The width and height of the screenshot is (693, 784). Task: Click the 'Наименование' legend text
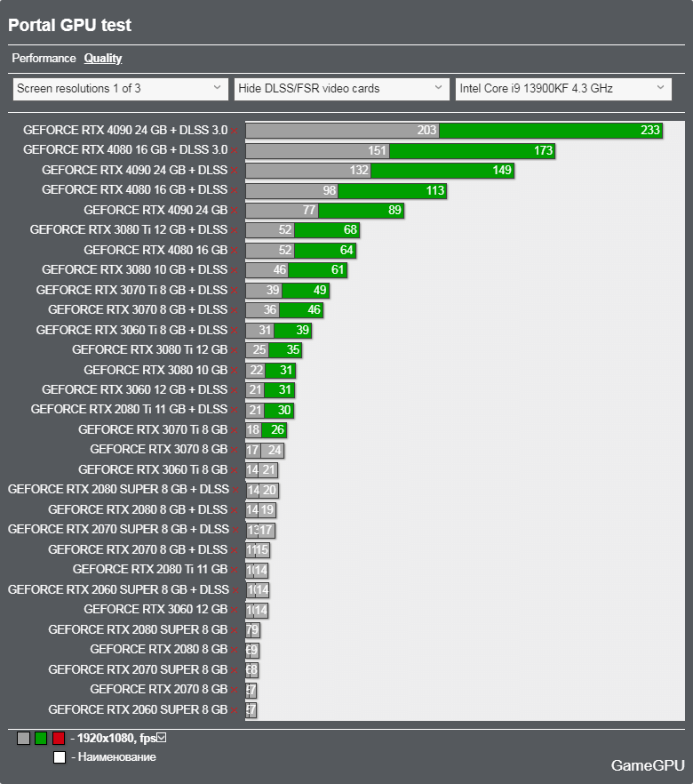point(117,757)
